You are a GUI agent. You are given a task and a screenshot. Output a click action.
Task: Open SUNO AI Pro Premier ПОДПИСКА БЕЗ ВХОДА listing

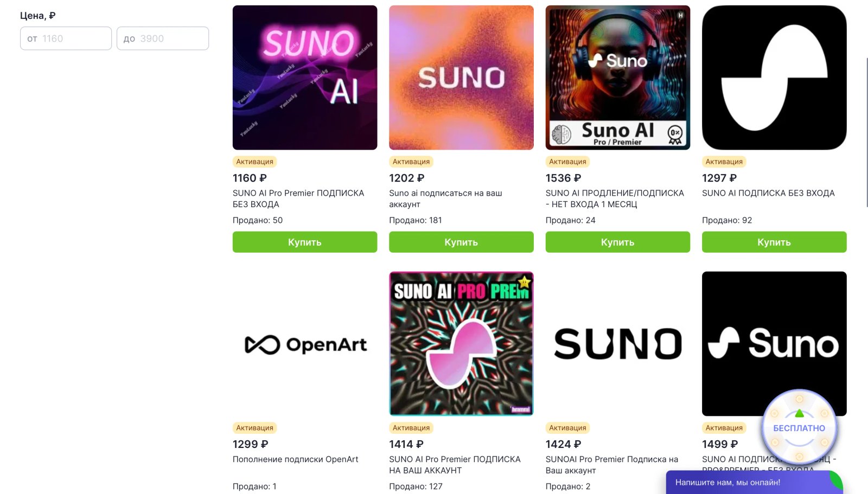click(298, 198)
